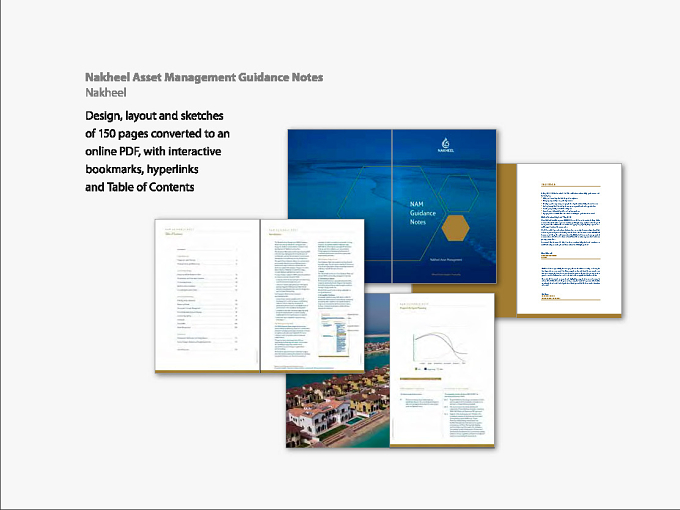This screenshot has width=680, height=510.
Task: Click text 'online PDF, with interactive'
Action: tap(153, 151)
